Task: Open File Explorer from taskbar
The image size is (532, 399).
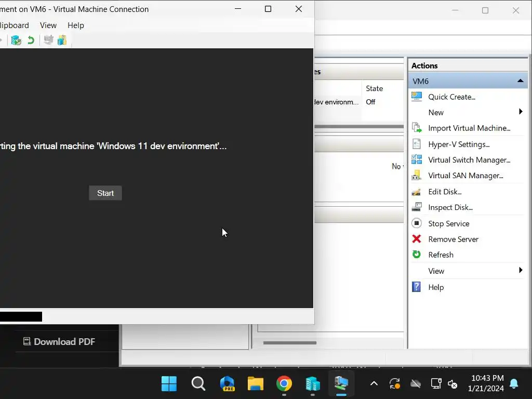Action: coord(256,384)
